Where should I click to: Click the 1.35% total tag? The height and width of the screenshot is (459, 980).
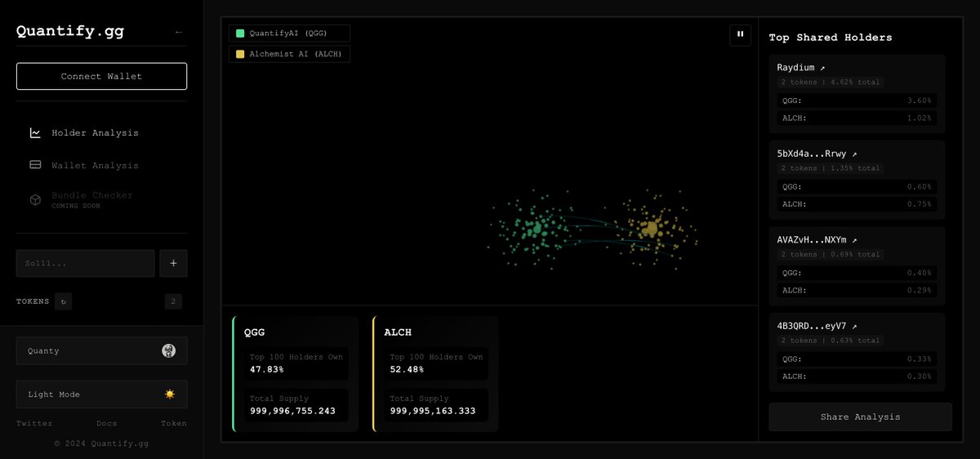[830, 168]
